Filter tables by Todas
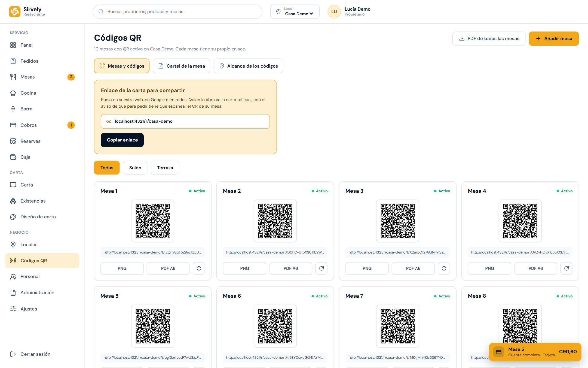The width and height of the screenshot is (588, 368). 107,168
